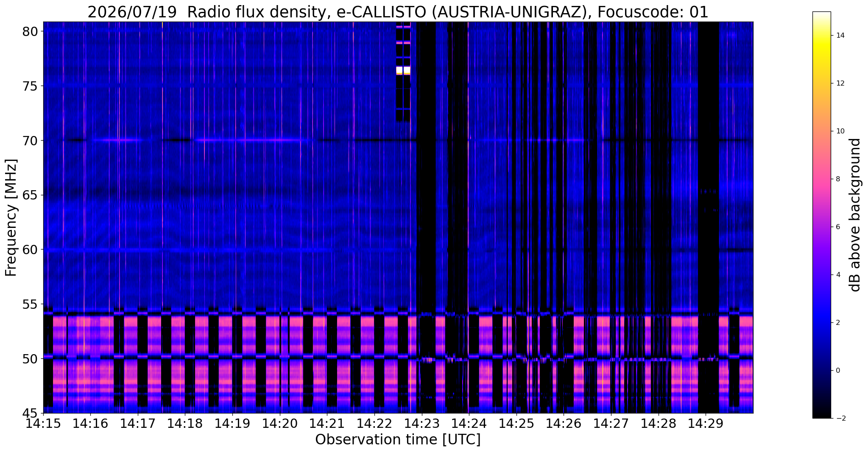
Task: Click the Observation time [UTC] axis label
Action: (398, 440)
